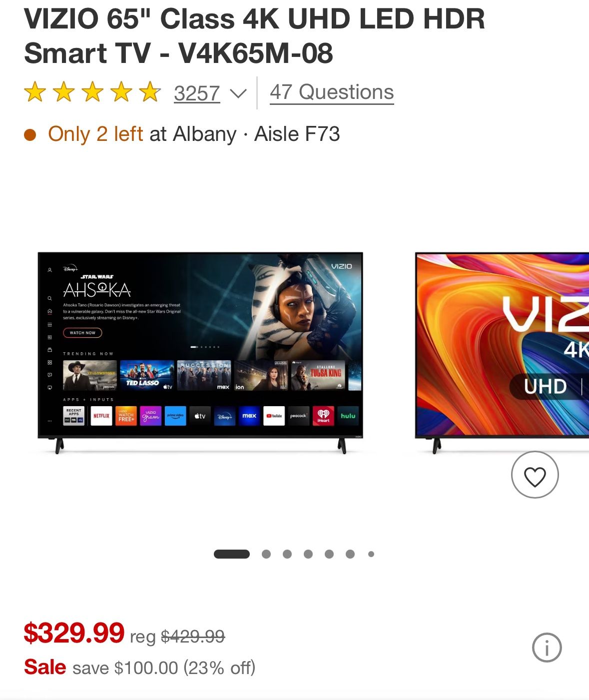Click the VIZIO 65" product title
The height and width of the screenshot is (700, 589).
pyautogui.click(x=254, y=35)
